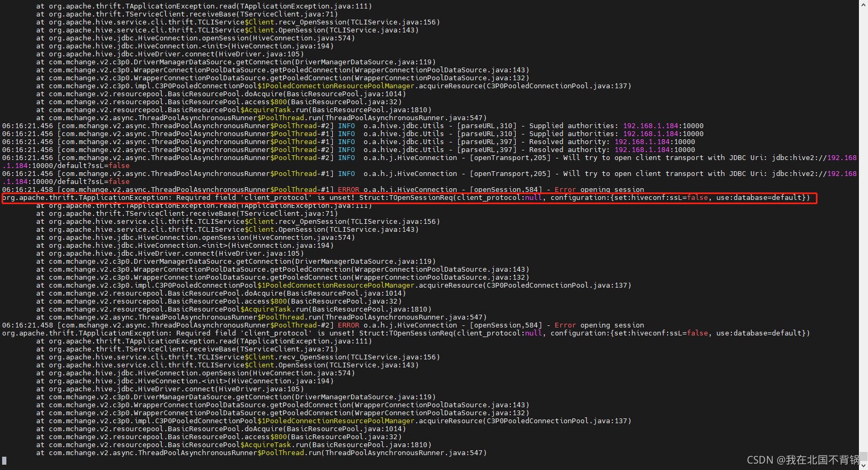868x470 pixels.
Task: Click INFO in the PoolThread-#1 openTransport line
Action: [x=347, y=174]
